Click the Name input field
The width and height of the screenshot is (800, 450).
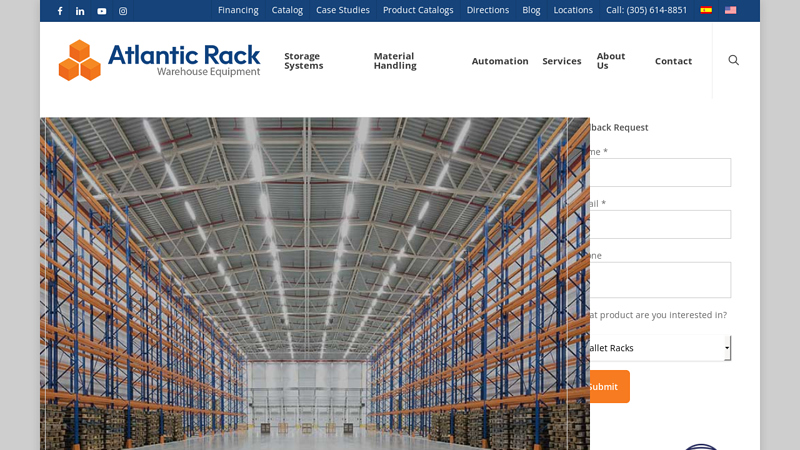(x=660, y=172)
